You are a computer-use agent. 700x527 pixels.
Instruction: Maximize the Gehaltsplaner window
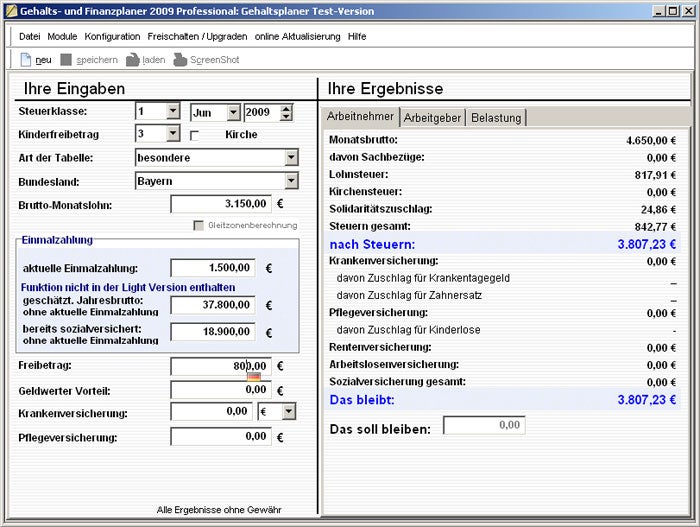pyautogui.click(x=672, y=11)
